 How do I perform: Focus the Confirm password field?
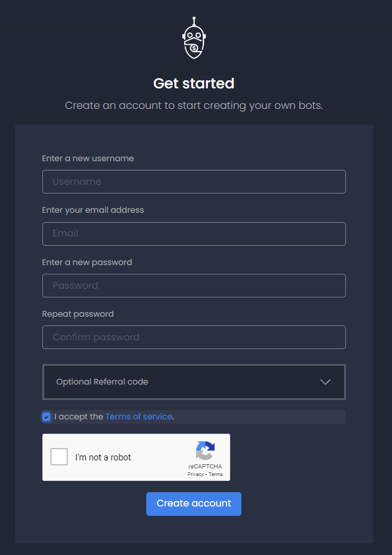click(x=194, y=337)
